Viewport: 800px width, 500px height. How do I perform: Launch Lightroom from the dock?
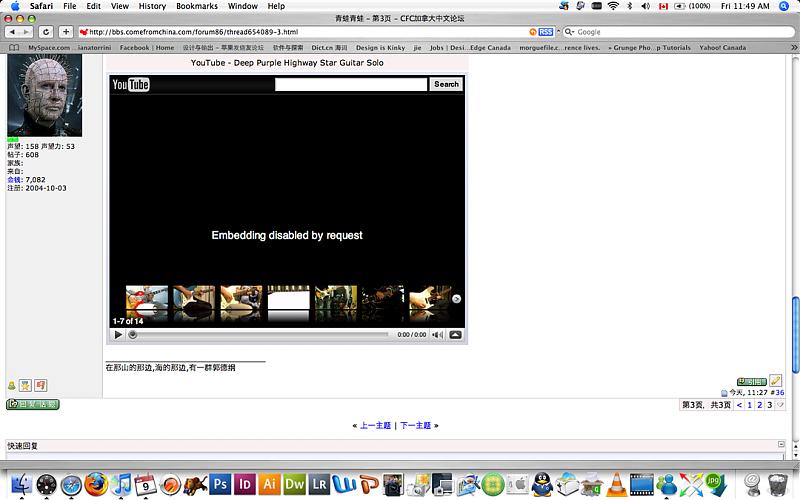coord(319,484)
